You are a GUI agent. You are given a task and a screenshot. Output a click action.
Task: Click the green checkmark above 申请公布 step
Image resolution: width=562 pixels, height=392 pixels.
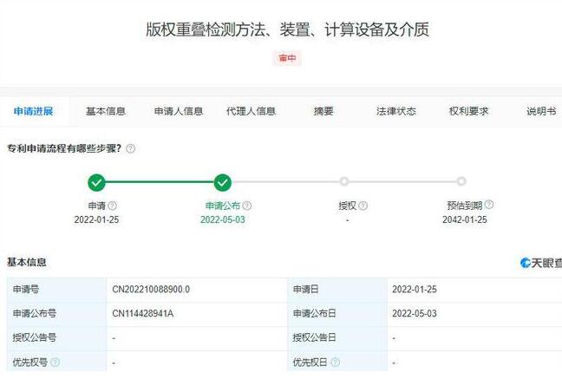(223, 182)
